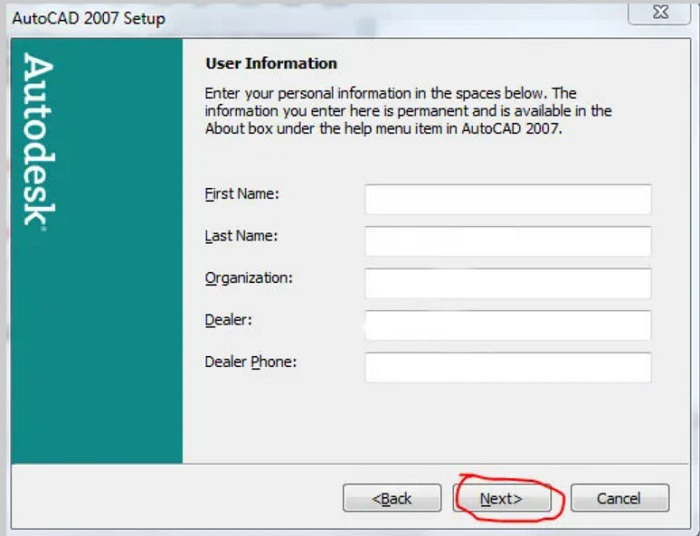Screen dimensions: 700x536
Task: Return with the <Back button
Action: [x=392, y=498]
